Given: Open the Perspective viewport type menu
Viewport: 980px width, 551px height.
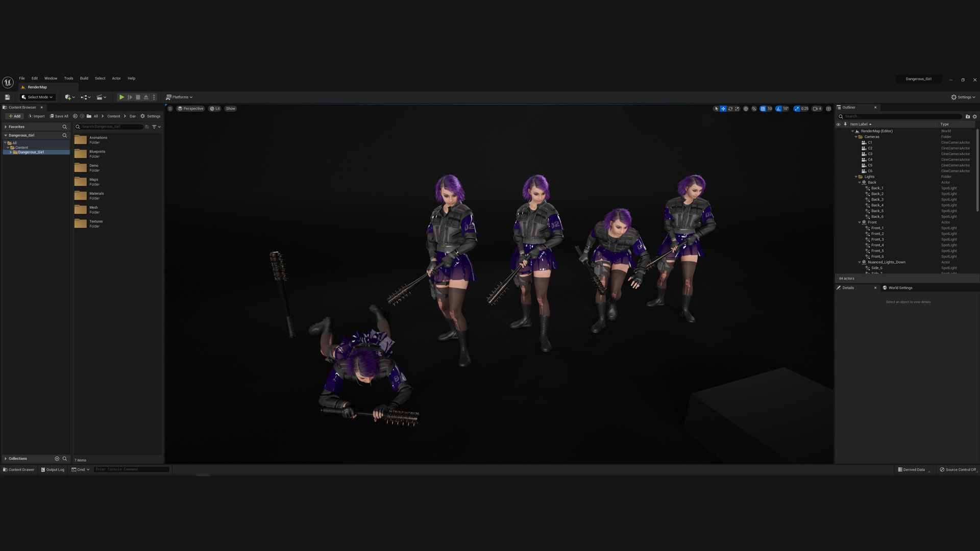Looking at the screenshot, I should (x=190, y=109).
